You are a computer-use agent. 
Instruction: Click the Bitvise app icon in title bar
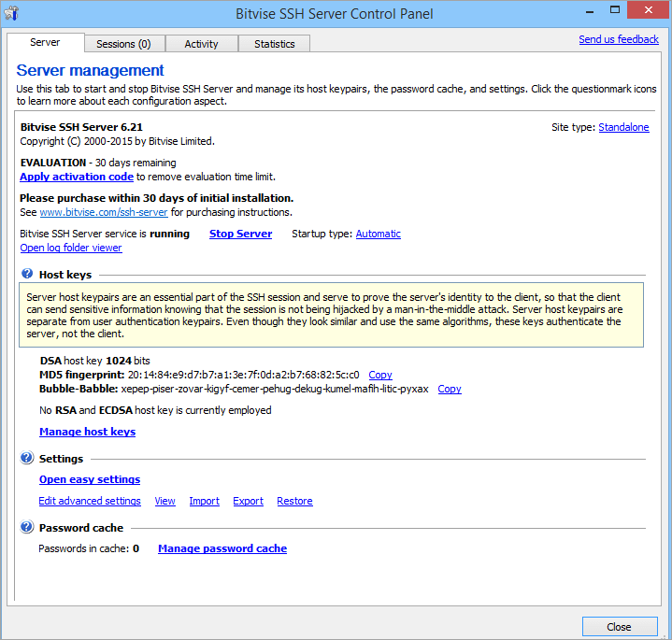11,13
